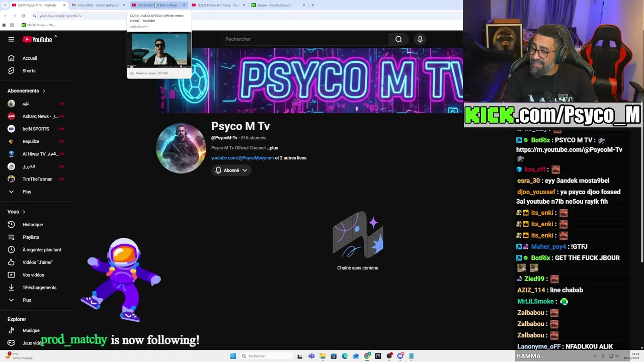Click the search magnifier button
The width and height of the screenshot is (644, 362).
click(x=398, y=39)
